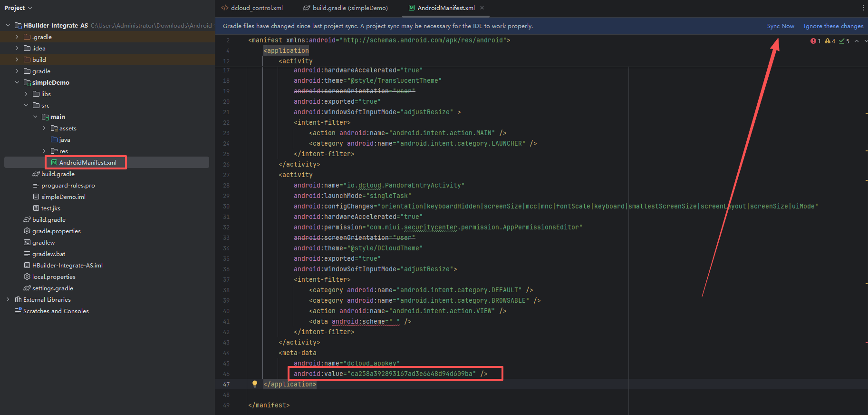Click the proguard-rules.pro text file icon
868x415 pixels.
pos(36,185)
